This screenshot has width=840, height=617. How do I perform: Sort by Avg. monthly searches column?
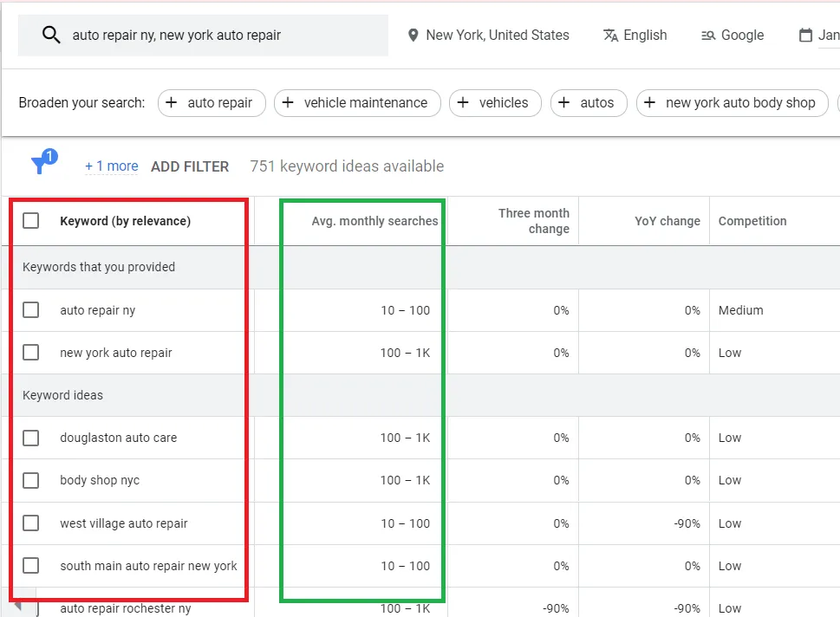pyautogui.click(x=374, y=221)
